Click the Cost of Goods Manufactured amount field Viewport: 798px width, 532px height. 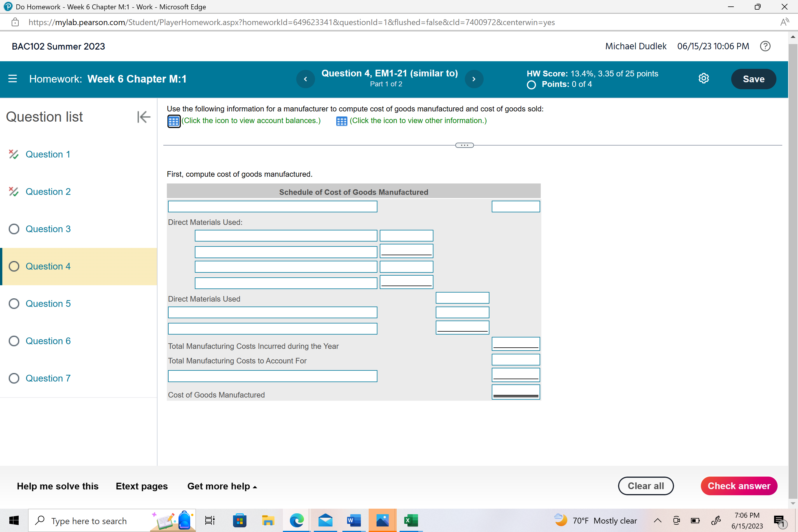(515, 392)
